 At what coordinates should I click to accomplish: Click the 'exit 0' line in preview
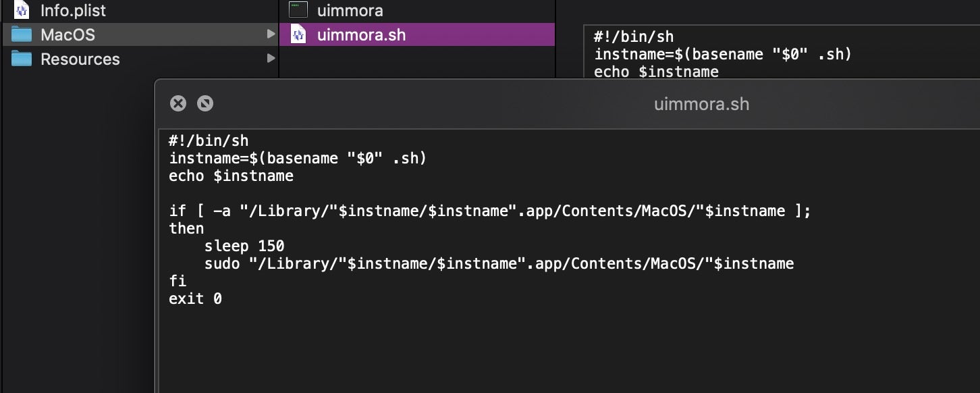point(195,298)
